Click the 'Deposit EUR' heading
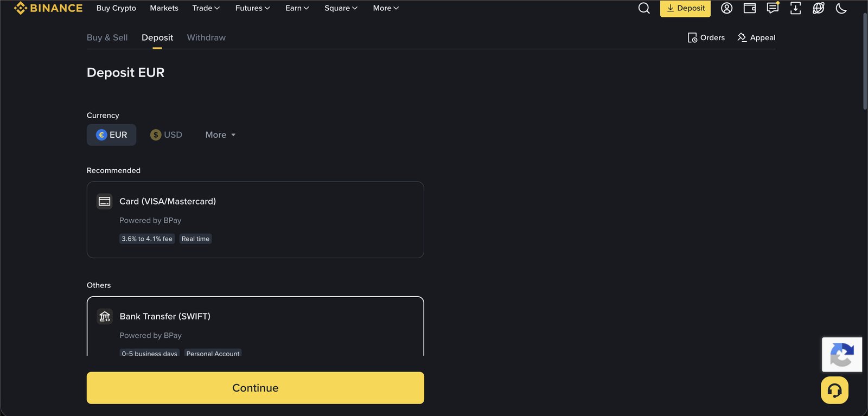 tap(125, 73)
